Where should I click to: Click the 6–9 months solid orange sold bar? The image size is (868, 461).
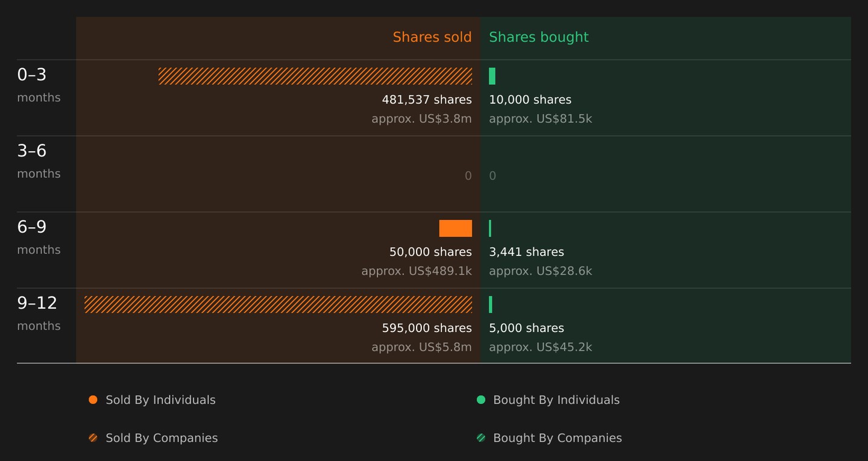[x=456, y=228]
